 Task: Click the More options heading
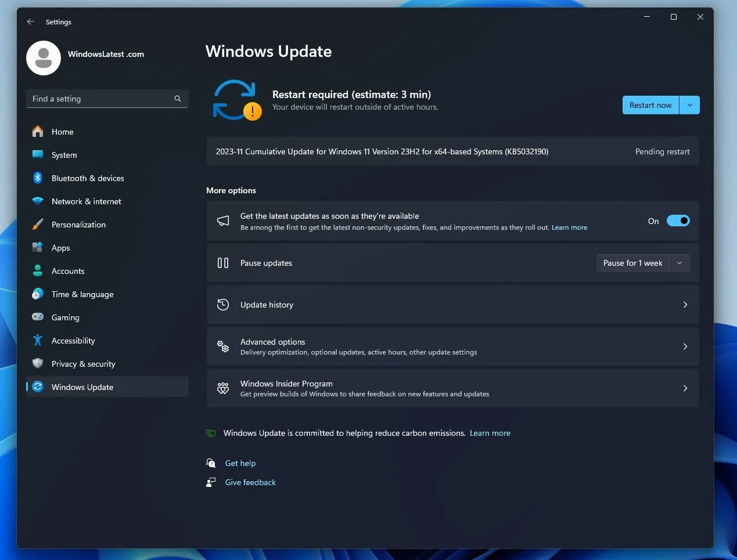click(231, 190)
